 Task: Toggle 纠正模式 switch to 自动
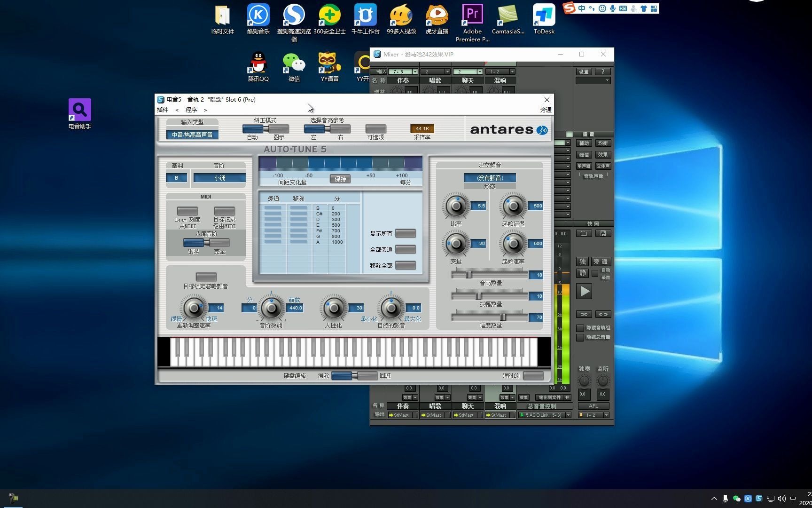click(253, 129)
